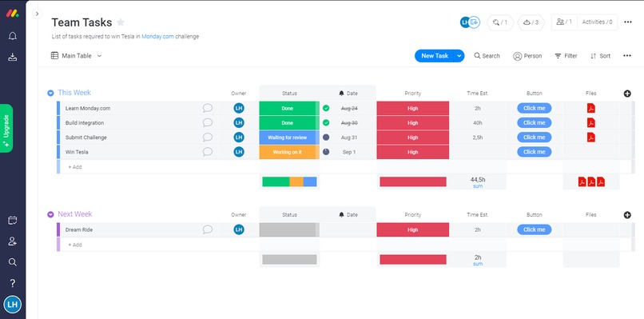Open the integrations counter showing 1

click(500, 22)
